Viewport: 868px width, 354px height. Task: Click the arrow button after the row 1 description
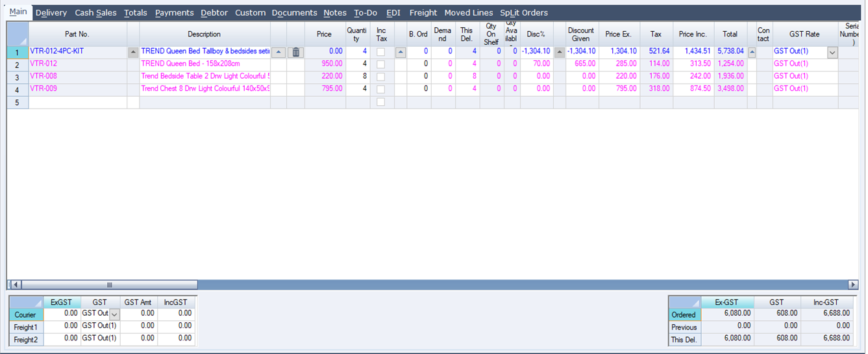point(278,52)
